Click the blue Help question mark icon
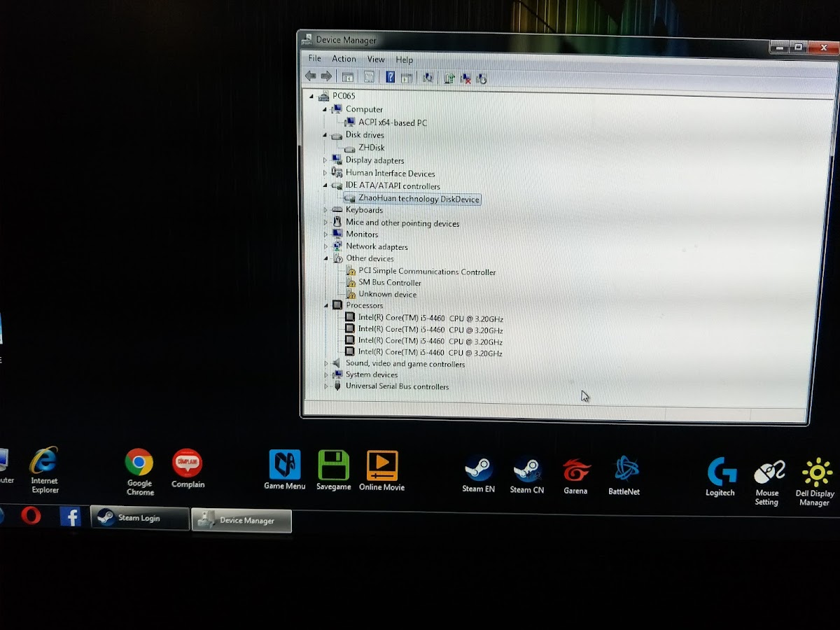 click(x=391, y=77)
